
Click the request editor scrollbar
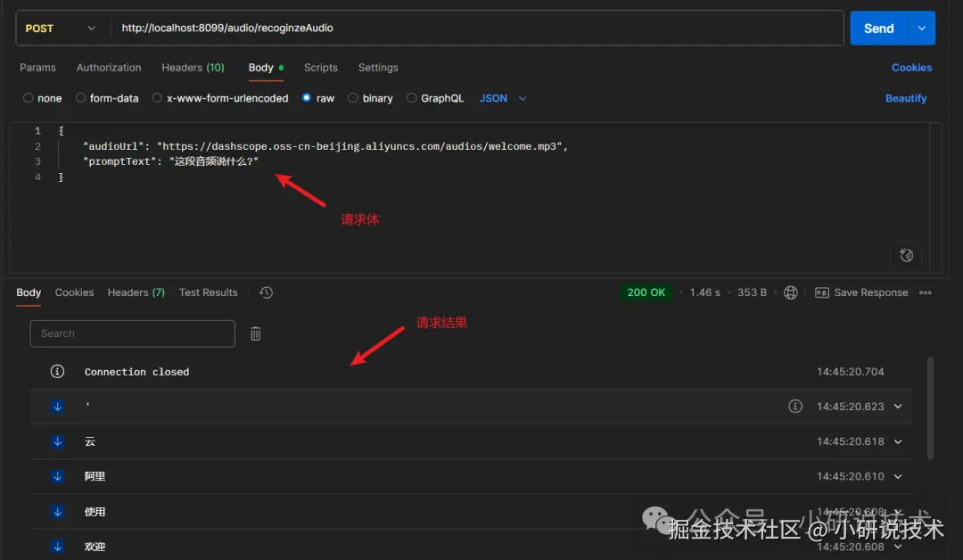click(936, 196)
